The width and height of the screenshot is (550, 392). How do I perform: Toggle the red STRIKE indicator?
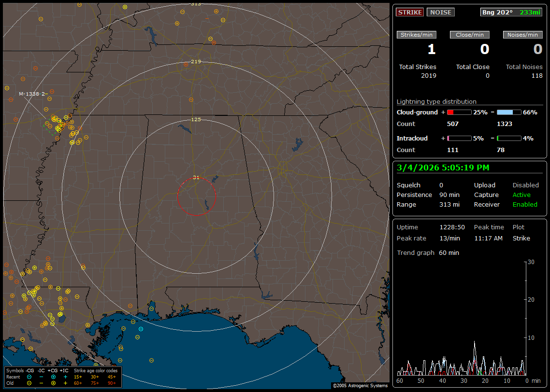[410, 12]
